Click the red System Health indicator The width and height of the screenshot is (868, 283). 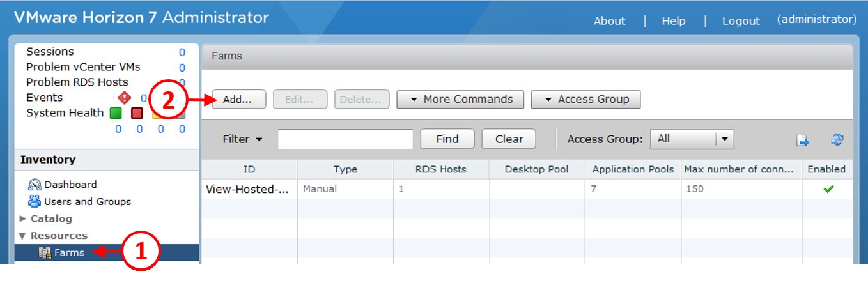[137, 113]
